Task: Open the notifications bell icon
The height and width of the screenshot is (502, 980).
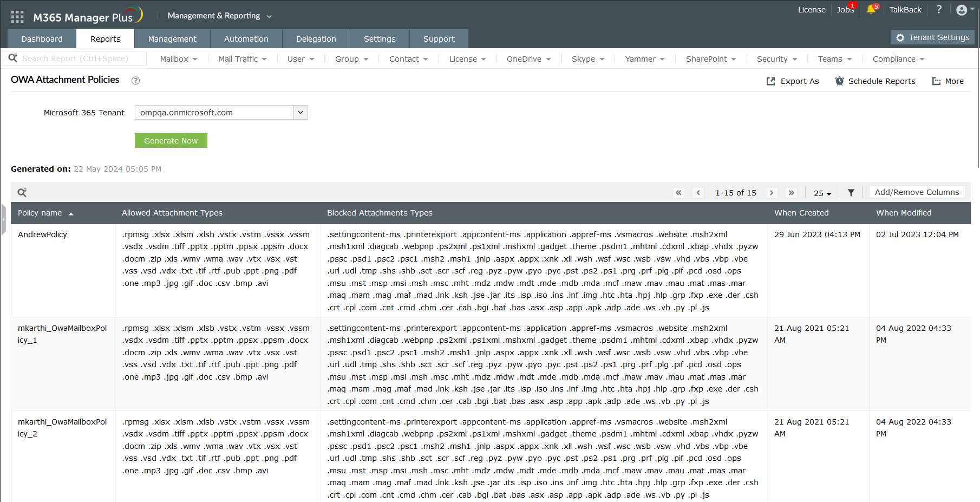Action: pyautogui.click(x=871, y=9)
